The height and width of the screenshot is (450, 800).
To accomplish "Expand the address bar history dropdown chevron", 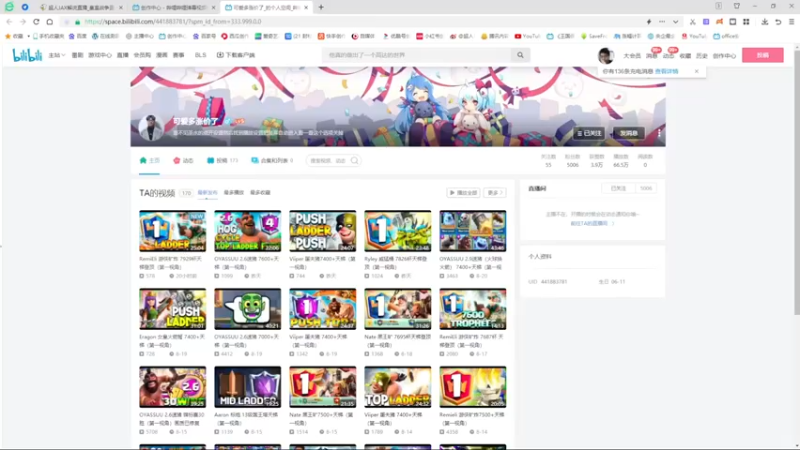I will [675, 22].
